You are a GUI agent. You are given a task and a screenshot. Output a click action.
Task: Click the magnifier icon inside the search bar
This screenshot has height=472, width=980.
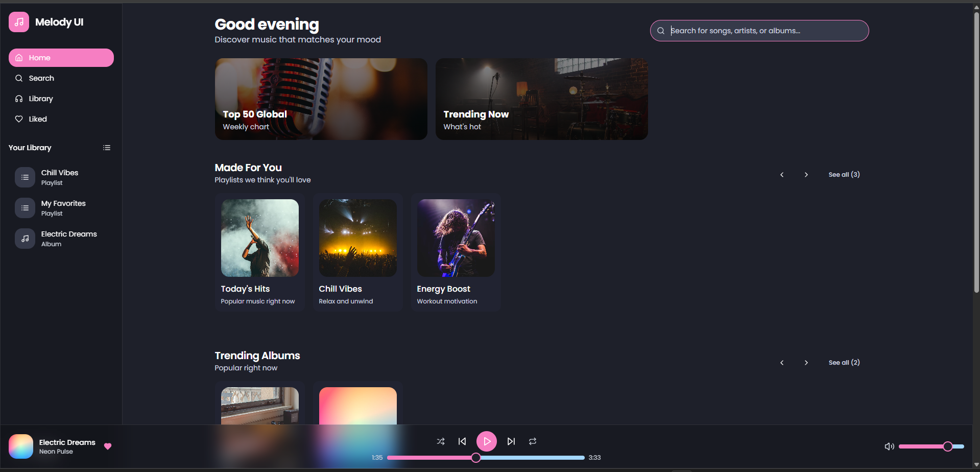[661, 31]
